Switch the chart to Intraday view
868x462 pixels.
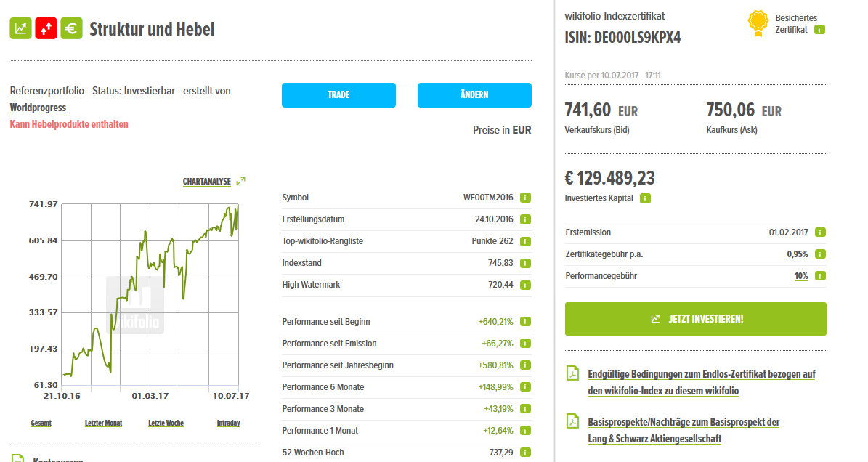point(228,422)
